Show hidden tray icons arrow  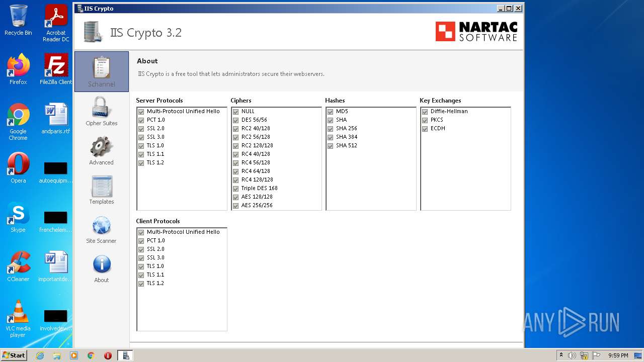click(561, 355)
